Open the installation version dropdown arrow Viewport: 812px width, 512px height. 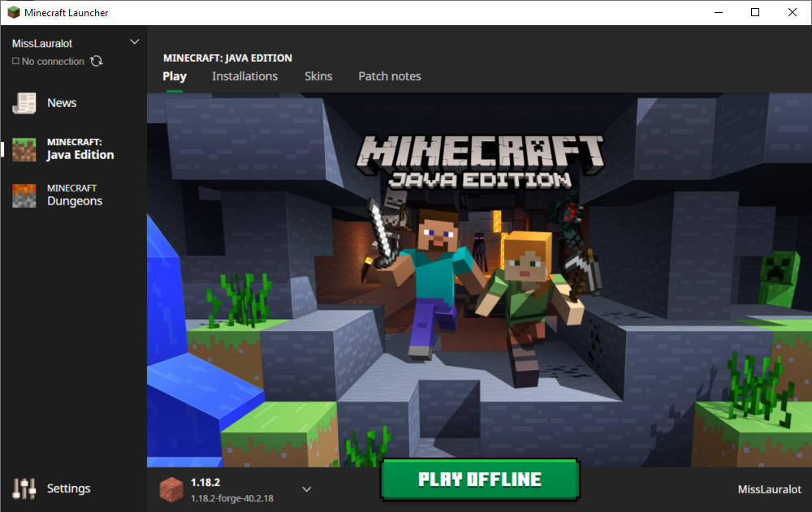307,488
